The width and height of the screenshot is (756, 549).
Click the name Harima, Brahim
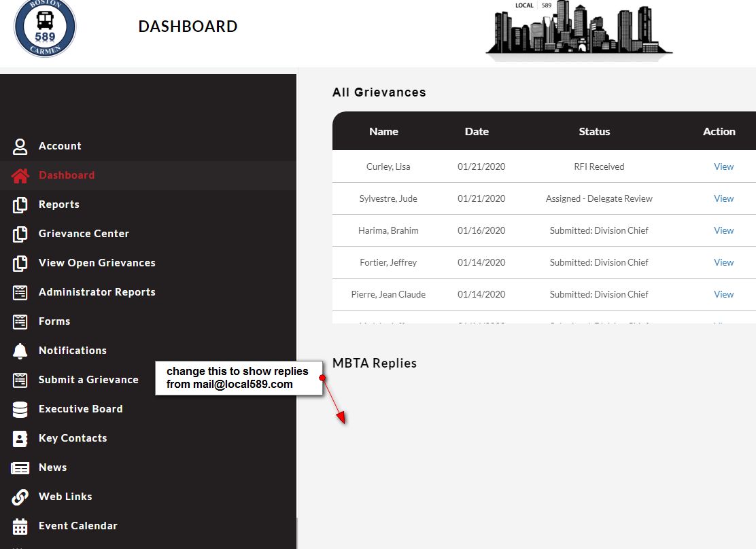pyautogui.click(x=388, y=230)
